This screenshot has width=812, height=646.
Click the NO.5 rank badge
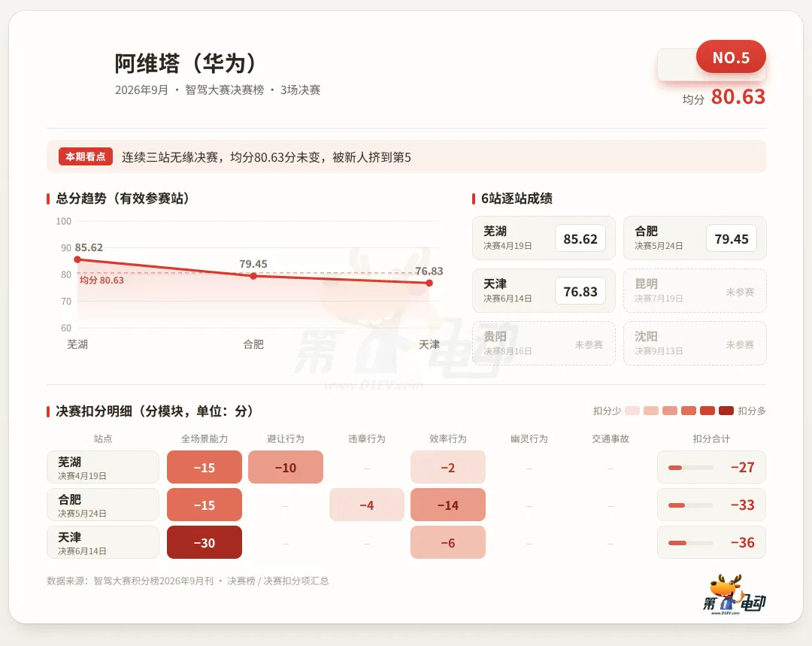point(731,57)
